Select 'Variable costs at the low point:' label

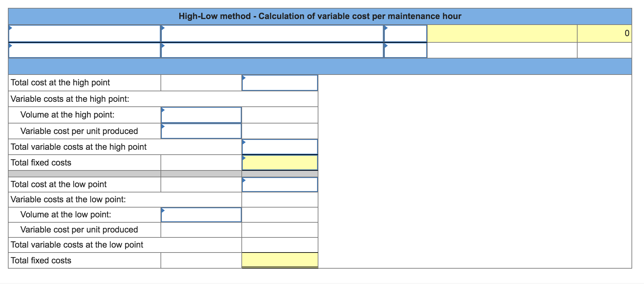68,199
